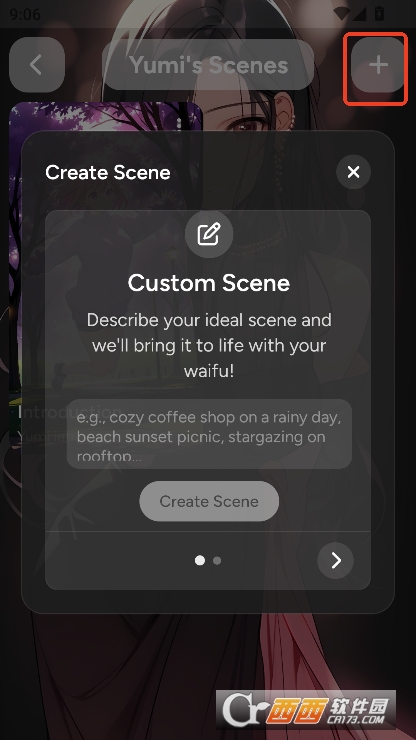
Task: Tap the Create Scene dialog title
Action: (108, 173)
